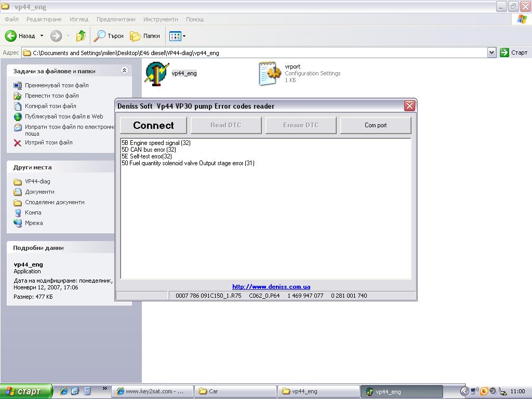
Task: Click status bar value 0007 786 091C150_1.R75
Action: coord(208,296)
